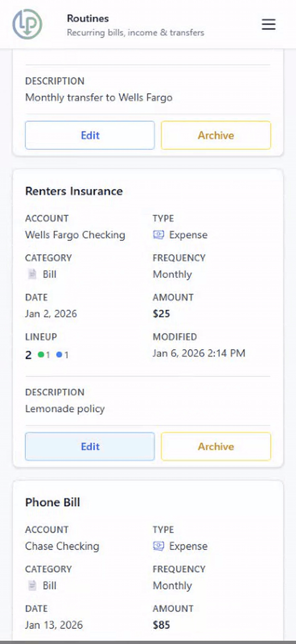Viewport: 296px width, 644px height.
Task: Open the hamburger navigation menu
Action: tap(269, 24)
